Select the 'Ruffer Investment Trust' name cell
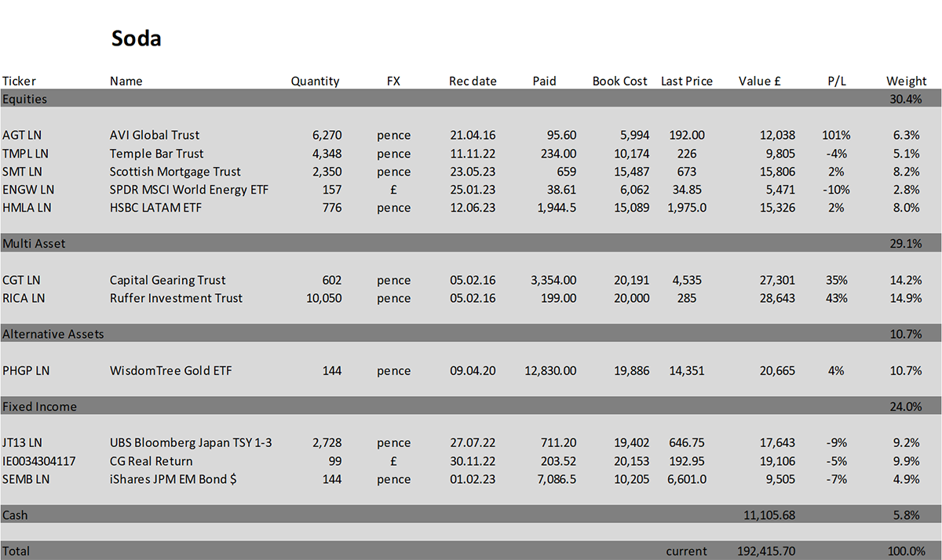The image size is (942, 560). [x=177, y=298]
